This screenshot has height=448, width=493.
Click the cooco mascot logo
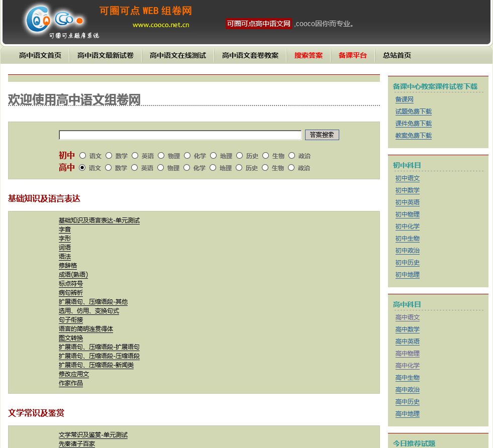coord(54,21)
